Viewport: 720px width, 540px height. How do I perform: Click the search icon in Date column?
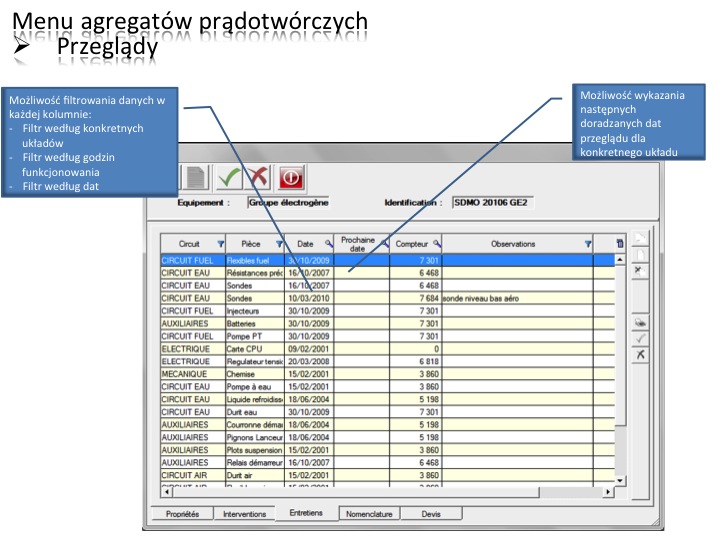pyautogui.click(x=328, y=243)
